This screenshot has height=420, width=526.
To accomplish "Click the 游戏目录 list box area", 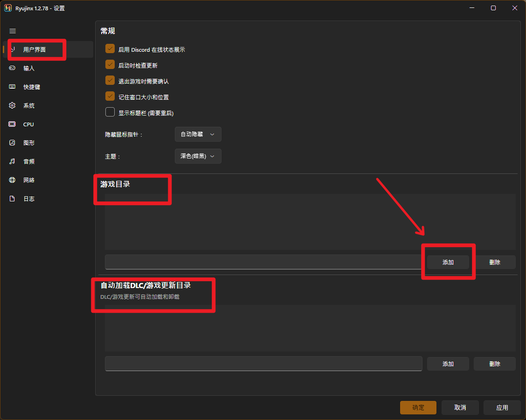I will [x=310, y=222].
